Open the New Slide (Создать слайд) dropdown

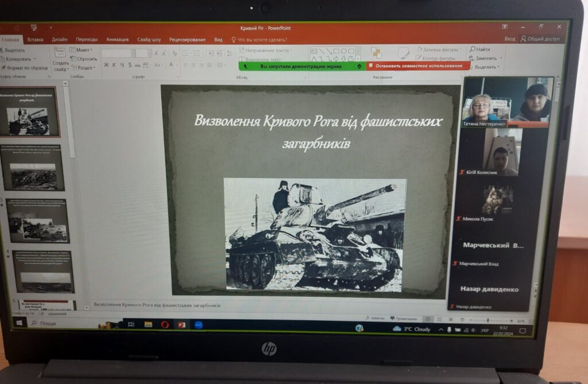pyautogui.click(x=60, y=66)
